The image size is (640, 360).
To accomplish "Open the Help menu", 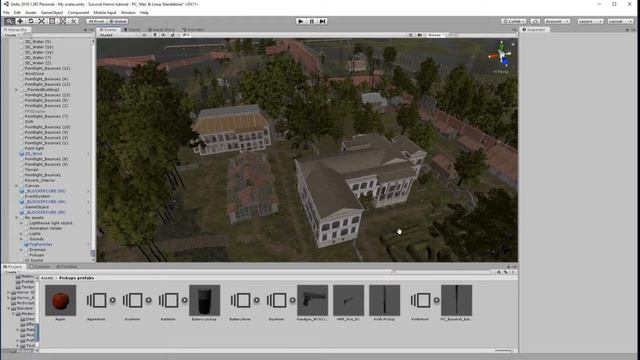I will 144,13.
